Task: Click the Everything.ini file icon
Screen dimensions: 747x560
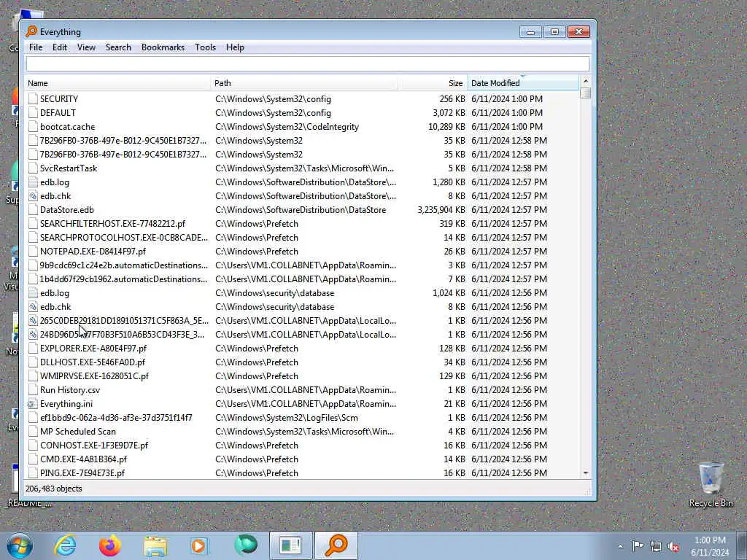Action: coord(33,404)
